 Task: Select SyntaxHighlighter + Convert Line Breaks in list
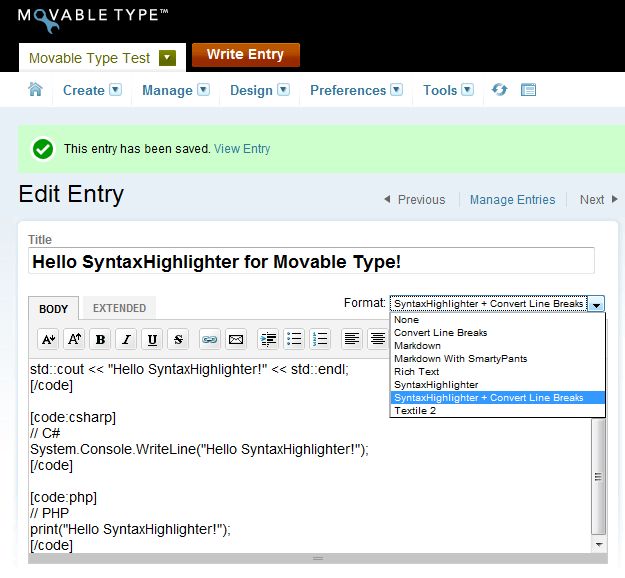(x=497, y=397)
